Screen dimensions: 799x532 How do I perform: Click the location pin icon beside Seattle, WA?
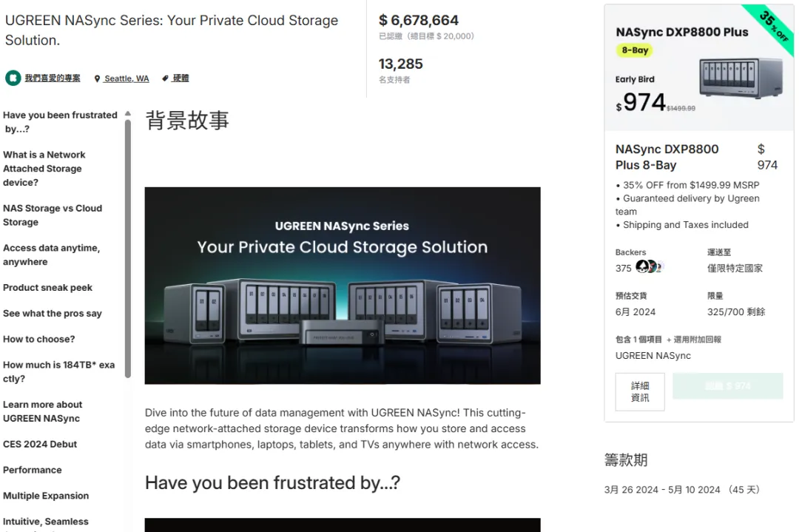tap(97, 78)
